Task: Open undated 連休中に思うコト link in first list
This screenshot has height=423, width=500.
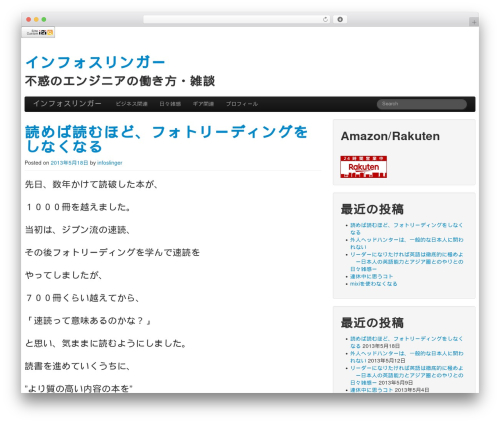Action: click(371, 276)
